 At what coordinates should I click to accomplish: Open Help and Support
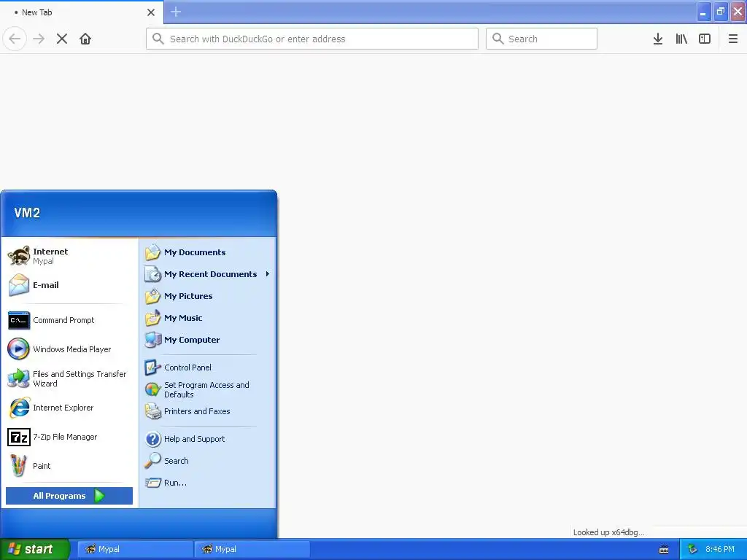pos(207,438)
